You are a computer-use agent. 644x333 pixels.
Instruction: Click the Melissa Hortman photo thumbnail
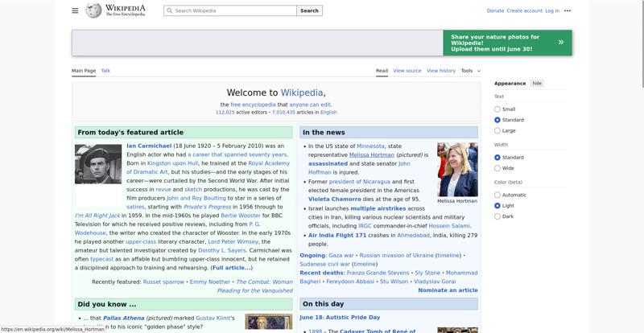pyautogui.click(x=457, y=170)
